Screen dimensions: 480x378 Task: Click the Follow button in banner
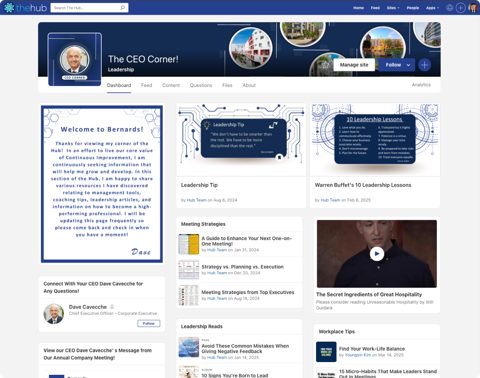pyautogui.click(x=393, y=65)
